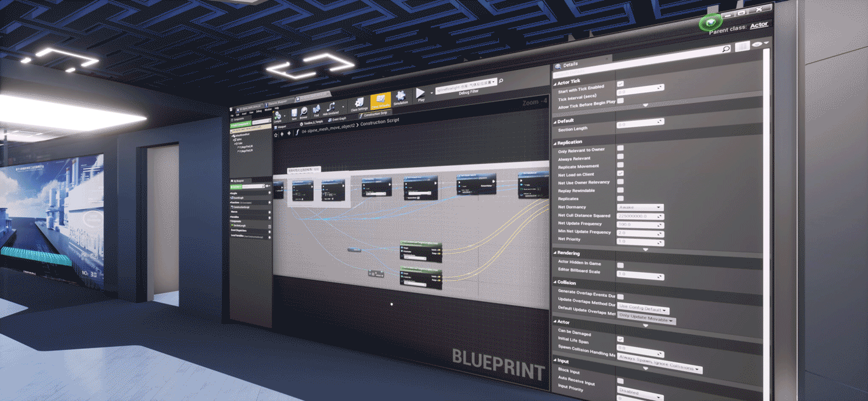The height and width of the screenshot is (401, 868).
Task: Click the Tick Interval value field
Action: click(641, 90)
